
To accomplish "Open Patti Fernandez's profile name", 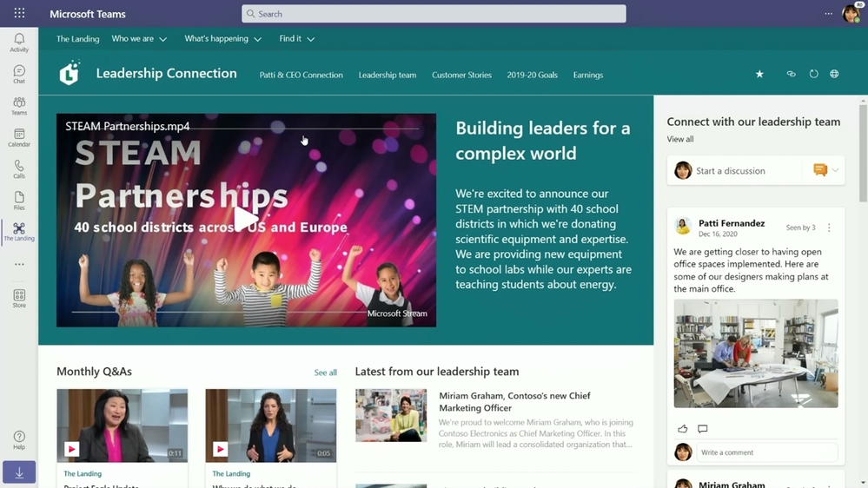I will pyautogui.click(x=732, y=223).
